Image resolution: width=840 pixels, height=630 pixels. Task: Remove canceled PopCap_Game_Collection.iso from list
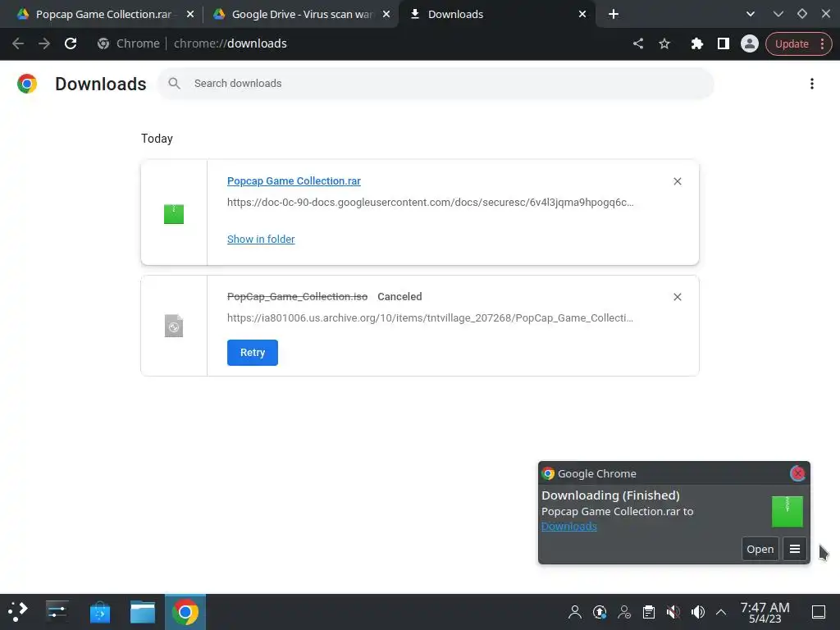pyautogui.click(x=677, y=297)
